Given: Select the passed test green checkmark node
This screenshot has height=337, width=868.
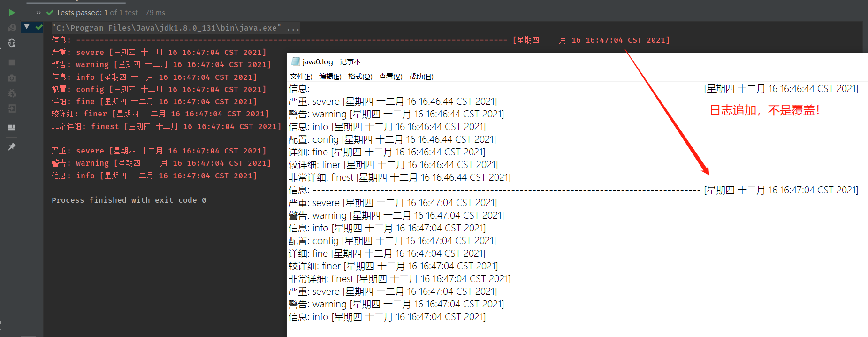Looking at the screenshot, I should point(39,27).
